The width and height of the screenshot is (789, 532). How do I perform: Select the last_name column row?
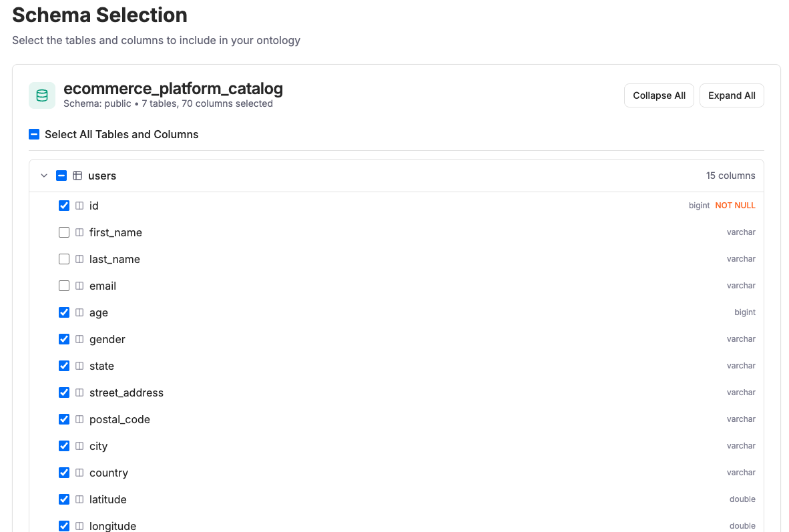(x=115, y=259)
